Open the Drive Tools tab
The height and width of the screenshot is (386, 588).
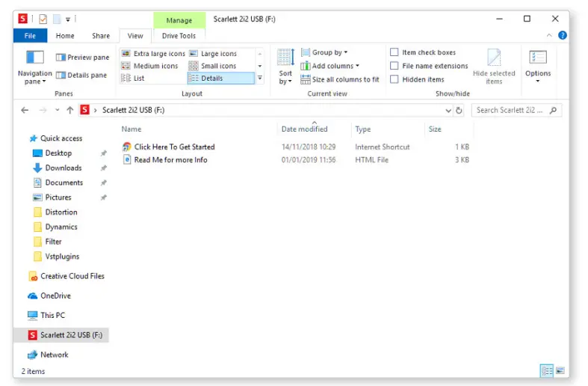179,36
